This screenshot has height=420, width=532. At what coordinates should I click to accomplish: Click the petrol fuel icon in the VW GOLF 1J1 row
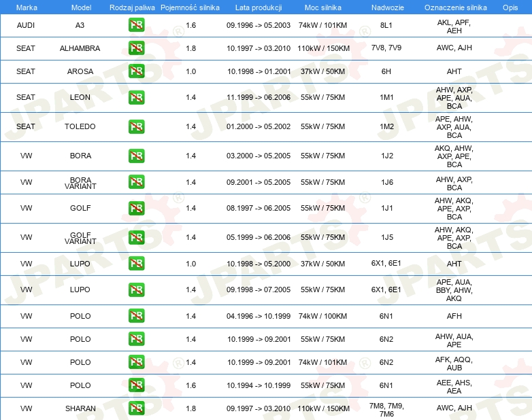point(136,208)
